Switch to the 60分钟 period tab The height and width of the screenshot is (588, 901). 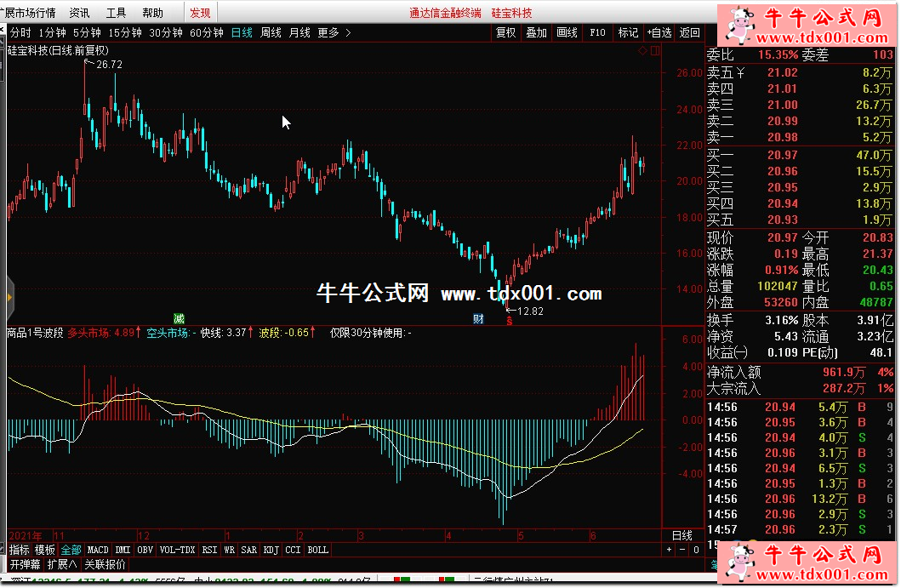click(206, 32)
